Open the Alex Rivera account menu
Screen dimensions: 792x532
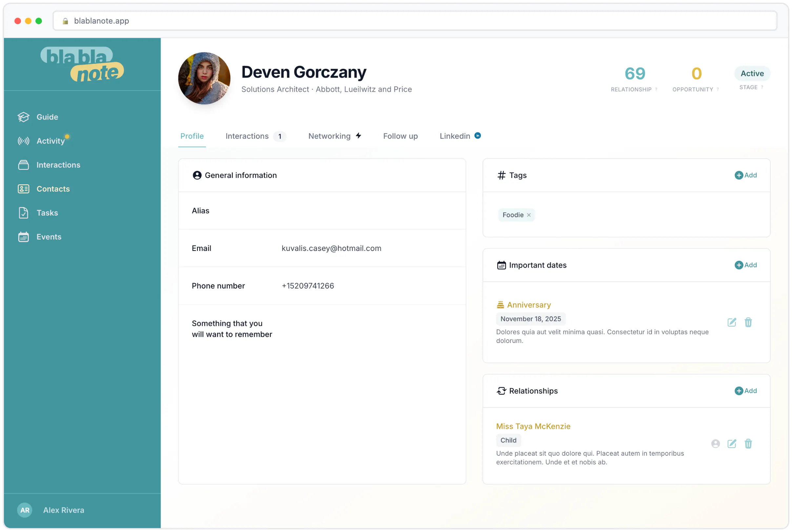point(64,510)
